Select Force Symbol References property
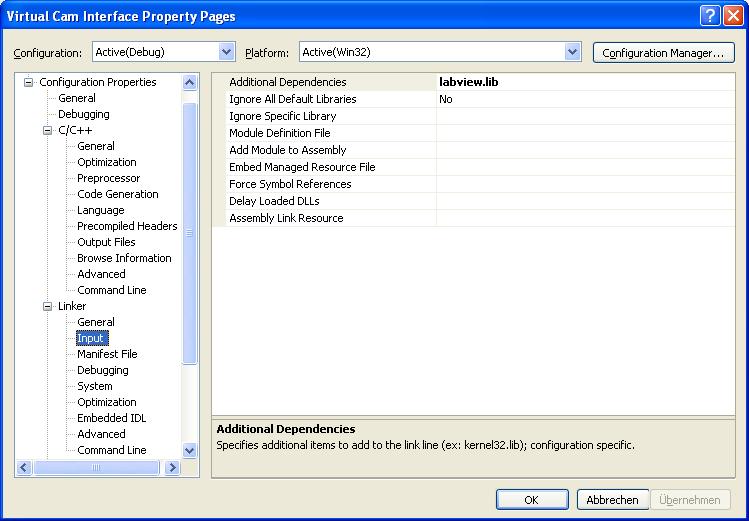The width and height of the screenshot is (749, 521). (290, 184)
